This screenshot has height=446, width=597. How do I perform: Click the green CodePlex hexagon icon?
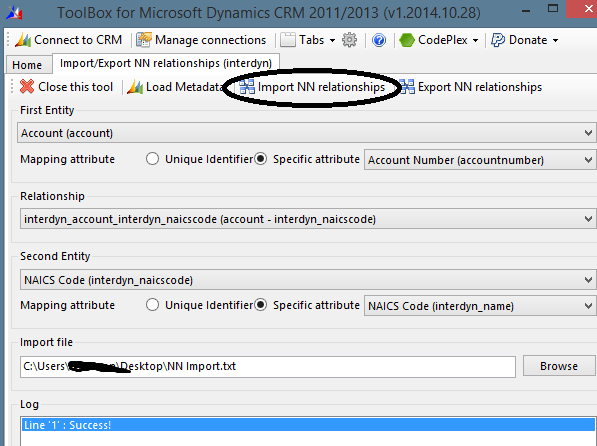click(x=407, y=40)
